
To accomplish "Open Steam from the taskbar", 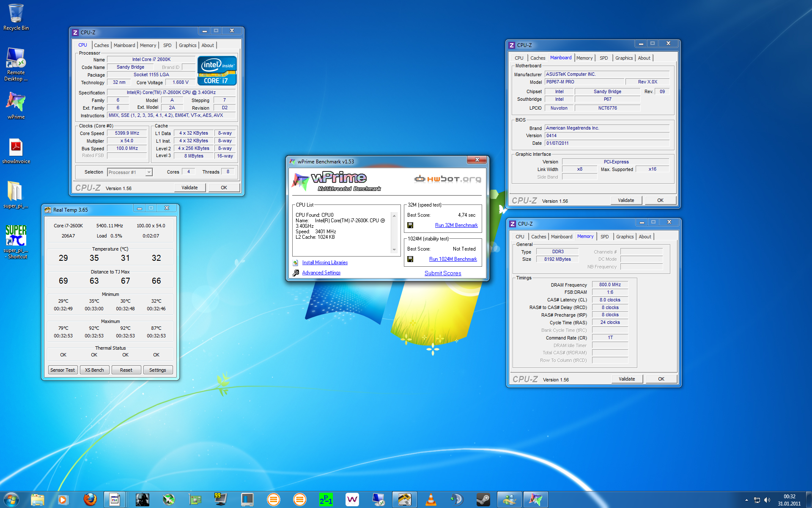I will pyautogui.click(x=483, y=500).
